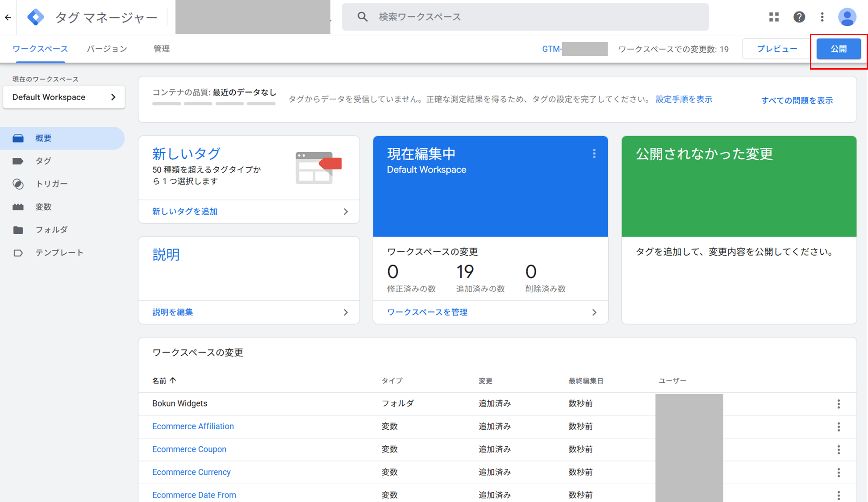Expand 新しいタグを追加 chevron

click(x=346, y=212)
